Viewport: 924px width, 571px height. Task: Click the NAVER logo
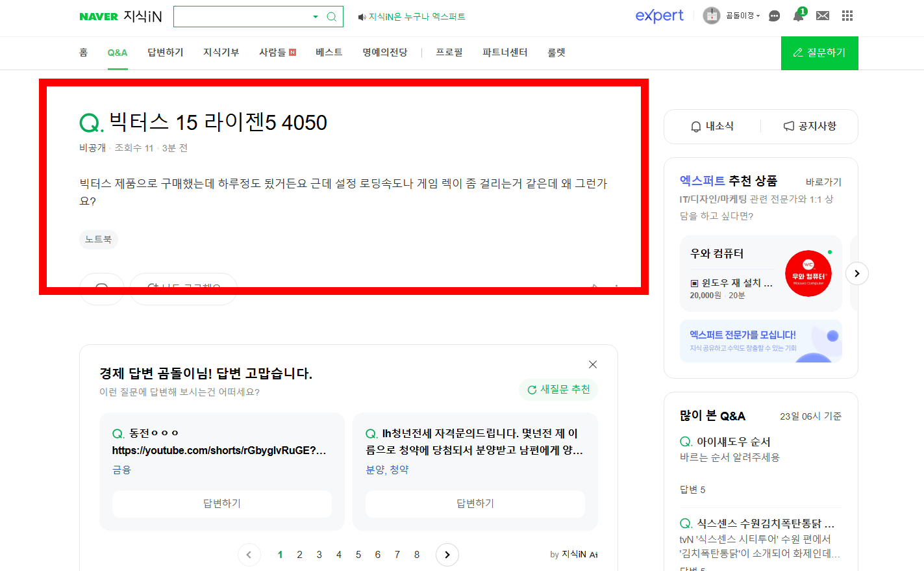click(99, 17)
